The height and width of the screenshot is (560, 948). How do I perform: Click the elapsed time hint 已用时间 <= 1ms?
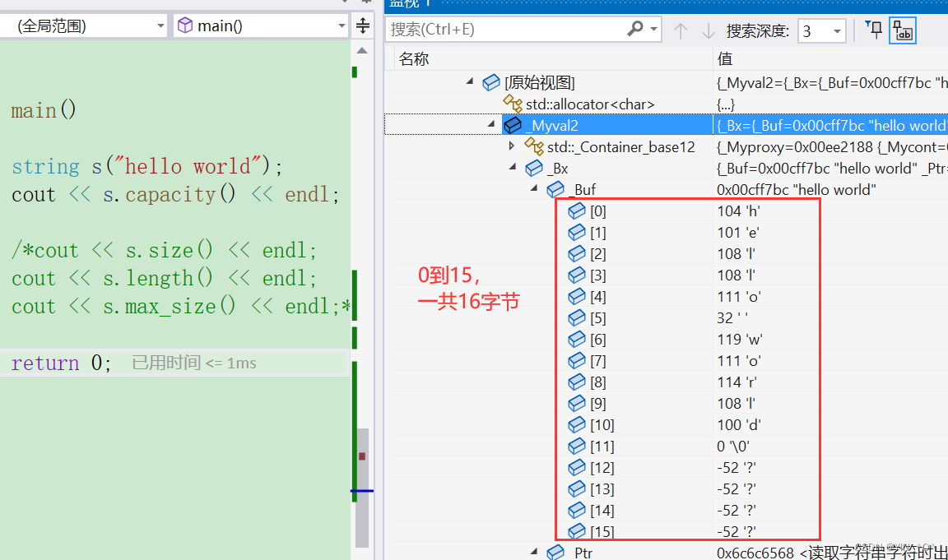194,363
